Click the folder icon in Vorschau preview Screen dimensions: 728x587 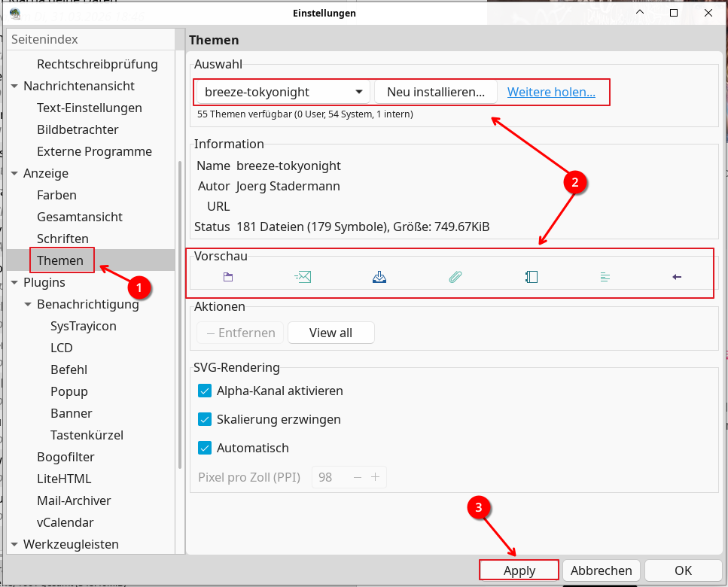tap(227, 277)
